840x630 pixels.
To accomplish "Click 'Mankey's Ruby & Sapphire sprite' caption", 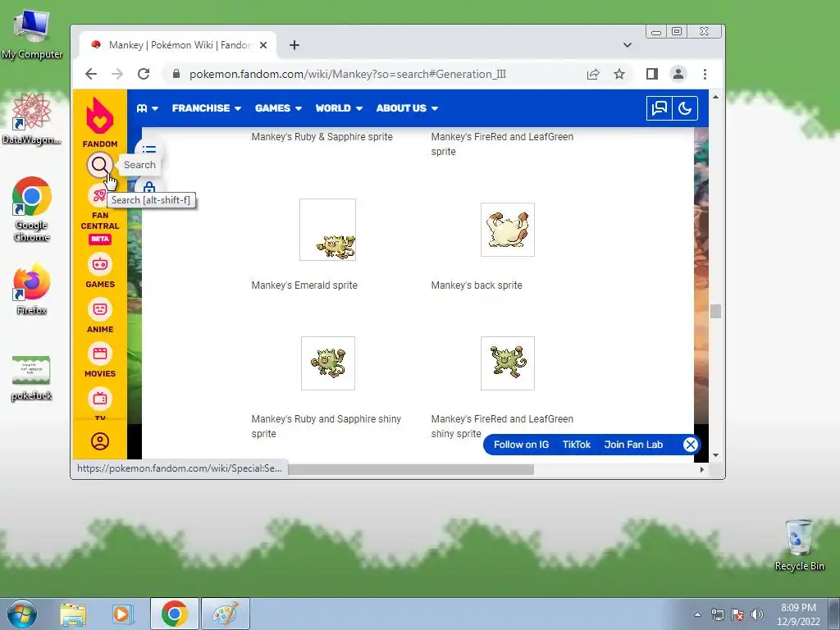I will (x=322, y=137).
